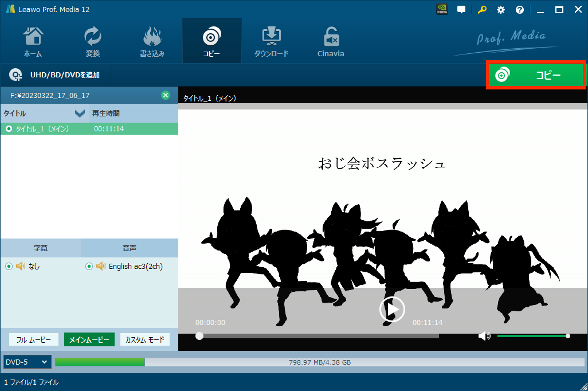Select the タイトル_1 (メイン) radio button
The height and width of the screenshot is (391, 588).
9,129
